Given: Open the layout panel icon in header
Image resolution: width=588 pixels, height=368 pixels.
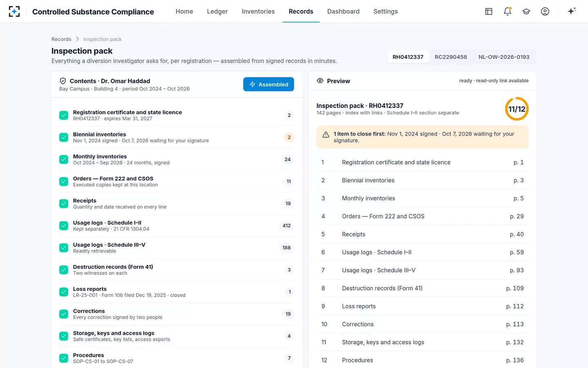Looking at the screenshot, I should click(x=489, y=11).
